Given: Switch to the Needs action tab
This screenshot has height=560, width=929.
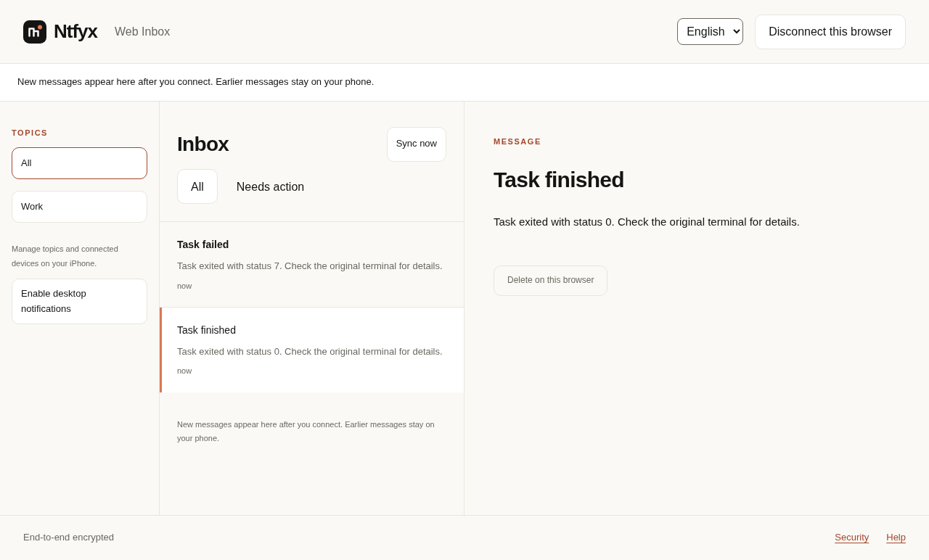Looking at the screenshot, I should (x=270, y=186).
